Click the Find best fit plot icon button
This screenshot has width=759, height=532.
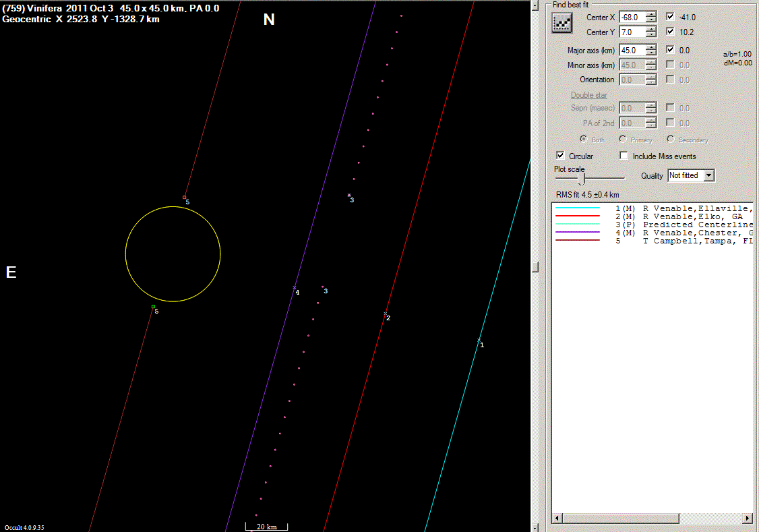pos(562,23)
